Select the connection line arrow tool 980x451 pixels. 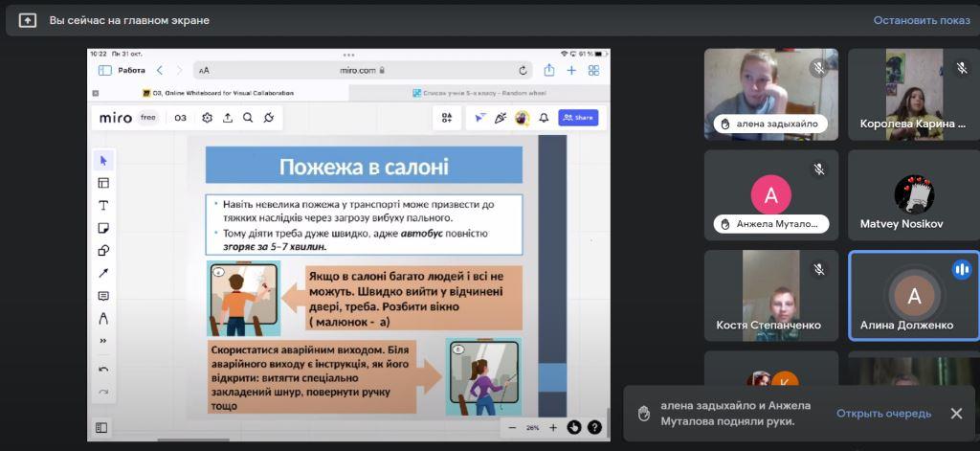click(x=103, y=273)
